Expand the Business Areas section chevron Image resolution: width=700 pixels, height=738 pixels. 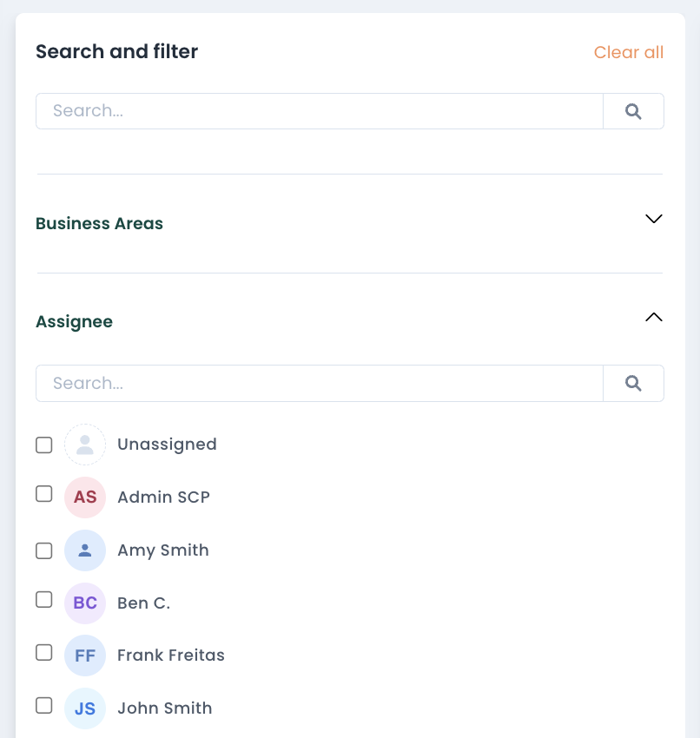(x=654, y=219)
